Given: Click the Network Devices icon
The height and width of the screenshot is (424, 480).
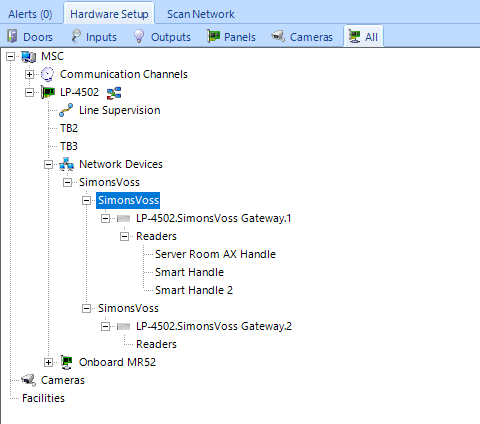Looking at the screenshot, I should tap(66, 164).
